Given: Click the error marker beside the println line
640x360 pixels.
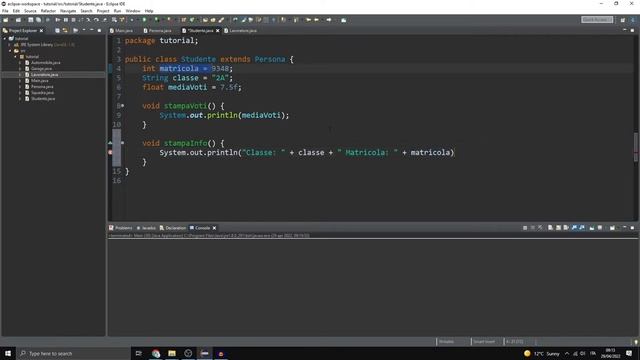Looking at the screenshot, I should (110, 153).
